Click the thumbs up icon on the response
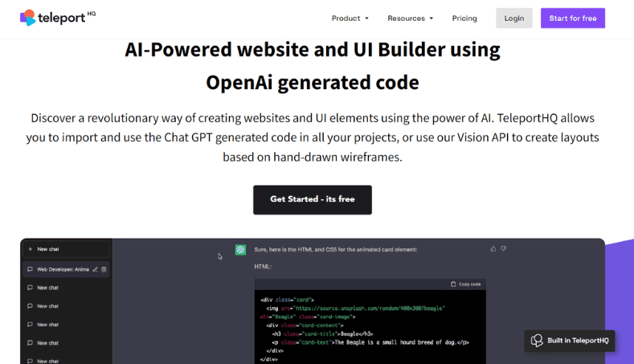Viewport: 634px width, 364px height. (493, 249)
